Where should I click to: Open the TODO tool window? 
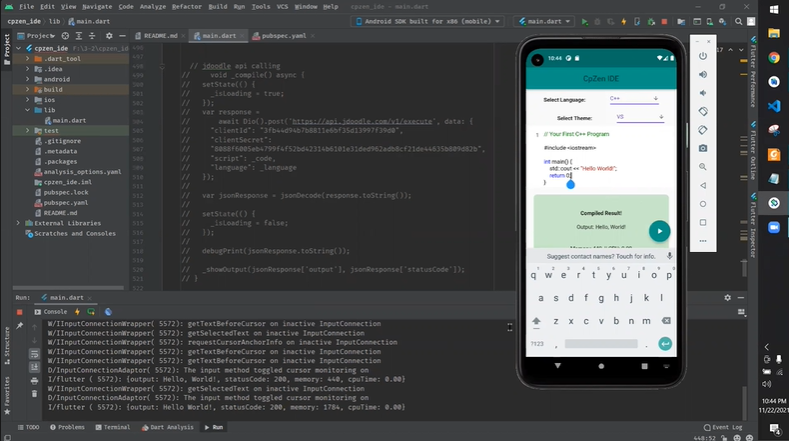(29, 427)
